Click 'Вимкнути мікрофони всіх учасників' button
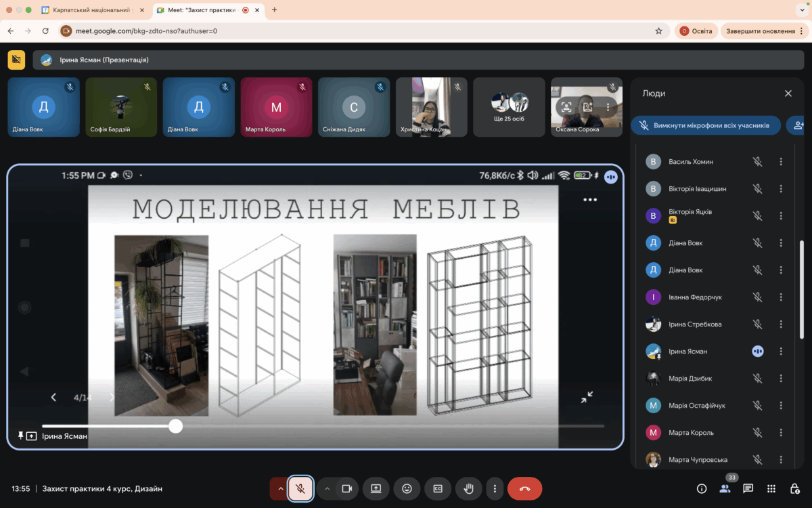 [x=705, y=125]
